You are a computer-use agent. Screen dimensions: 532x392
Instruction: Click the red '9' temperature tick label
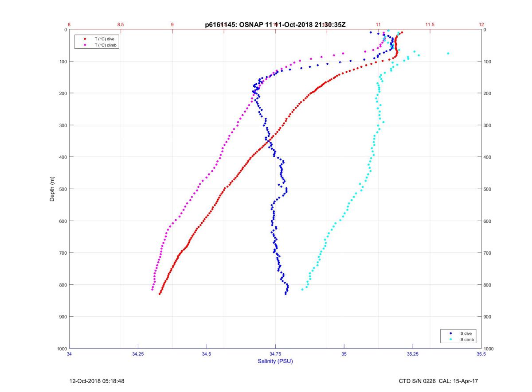tap(172, 24)
